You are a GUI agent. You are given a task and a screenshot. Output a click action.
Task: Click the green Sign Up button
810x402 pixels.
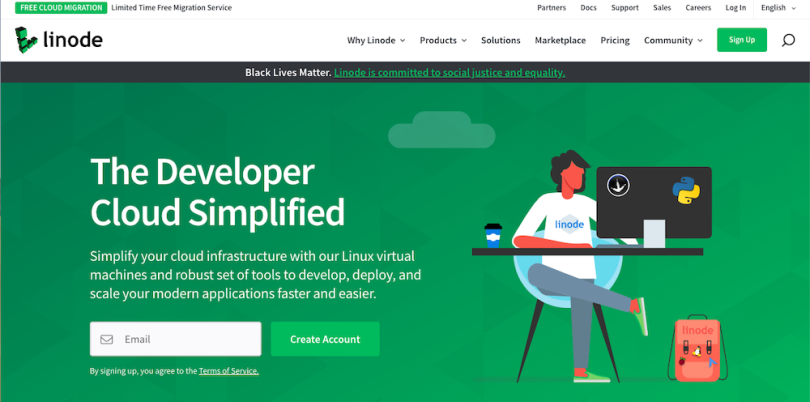(x=742, y=40)
